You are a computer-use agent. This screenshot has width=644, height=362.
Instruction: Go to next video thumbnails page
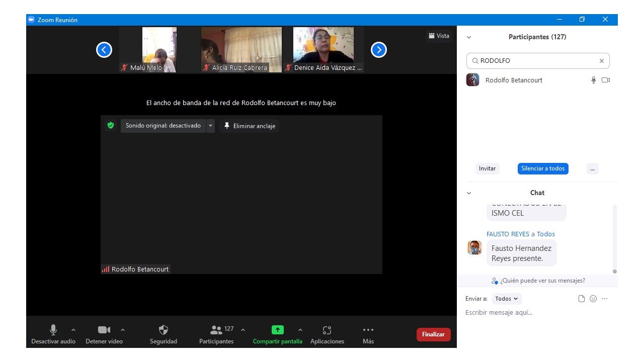point(379,50)
